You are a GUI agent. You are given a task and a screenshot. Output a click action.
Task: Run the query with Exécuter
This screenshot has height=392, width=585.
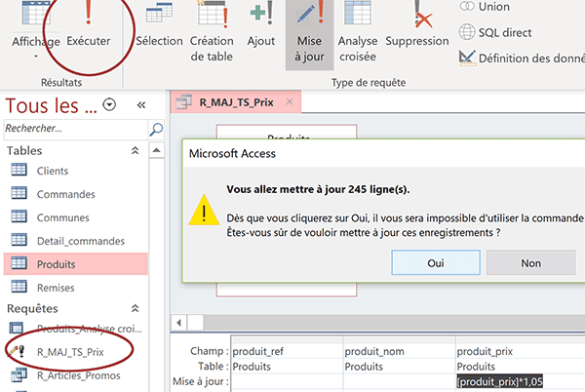click(x=89, y=26)
